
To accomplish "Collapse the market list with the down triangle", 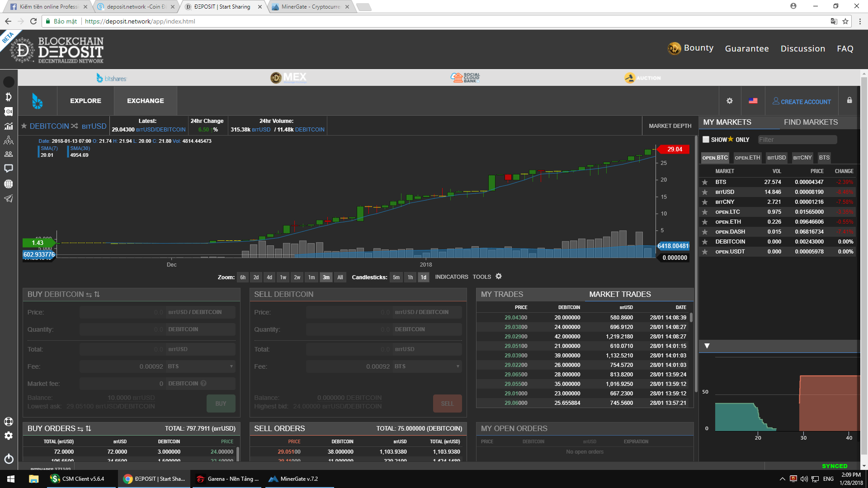I will point(707,346).
